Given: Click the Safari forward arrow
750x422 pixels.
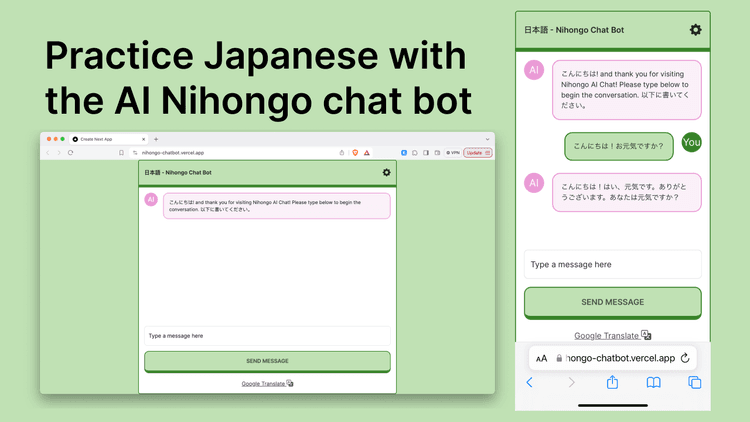Looking at the screenshot, I should [x=571, y=382].
